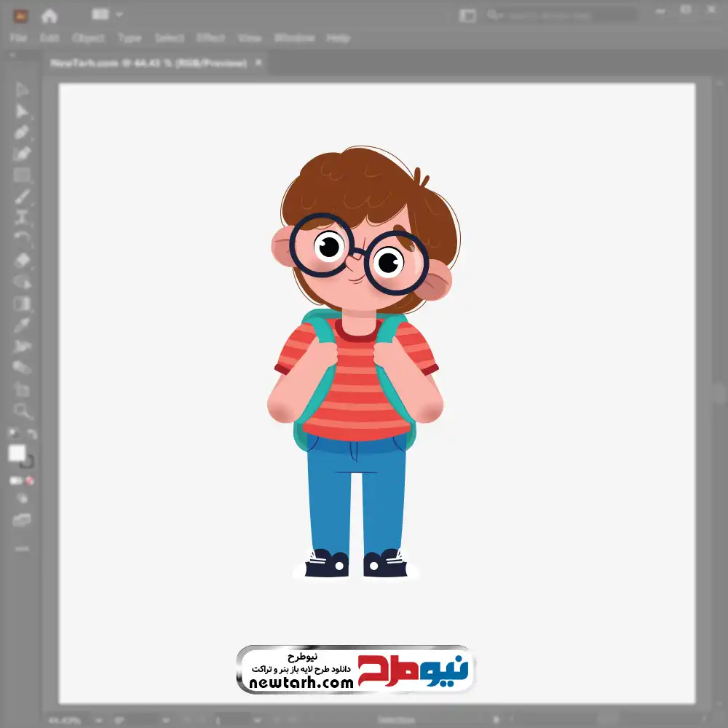Close the NewTarh.com document tab
Screen dimensions: 728x728
(x=256, y=63)
